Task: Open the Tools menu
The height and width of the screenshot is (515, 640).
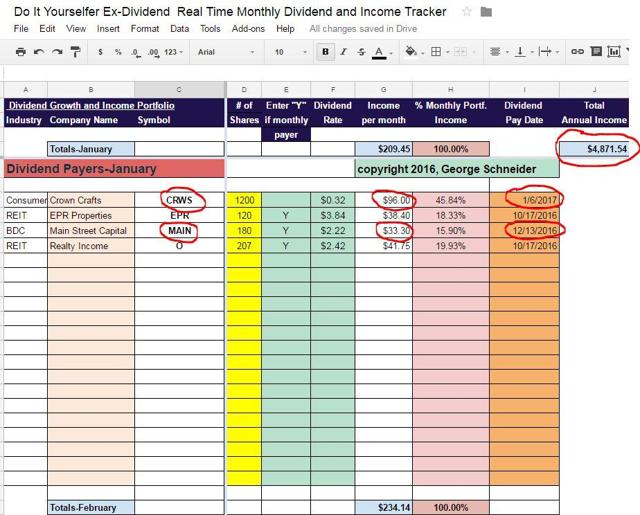Action: (x=210, y=29)
